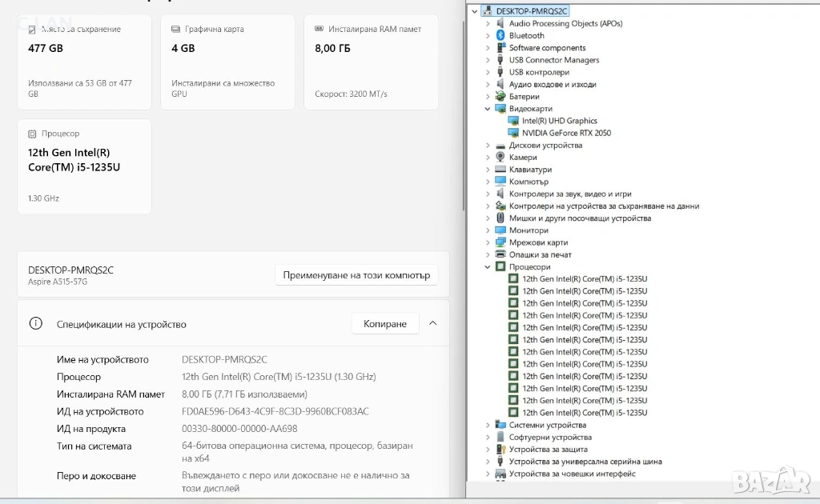Select NVIDIA GeForce RTX 2050 device

point(566,133)
